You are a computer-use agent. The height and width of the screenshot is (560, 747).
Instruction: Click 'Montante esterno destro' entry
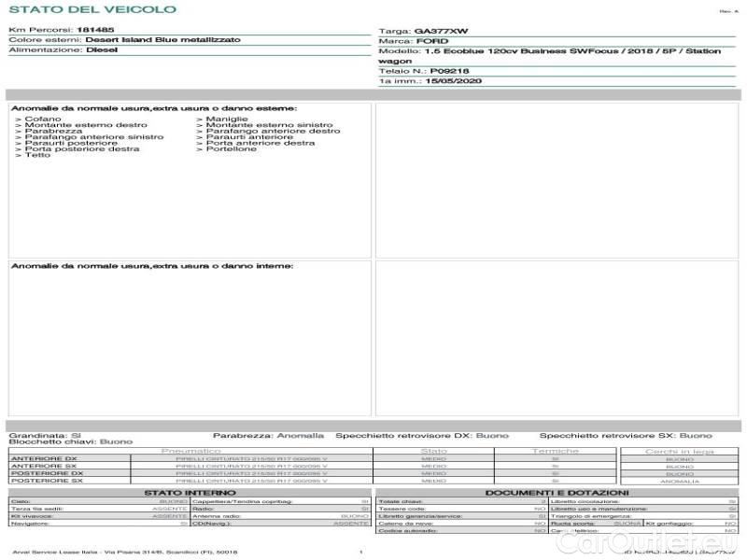[86, 125]
